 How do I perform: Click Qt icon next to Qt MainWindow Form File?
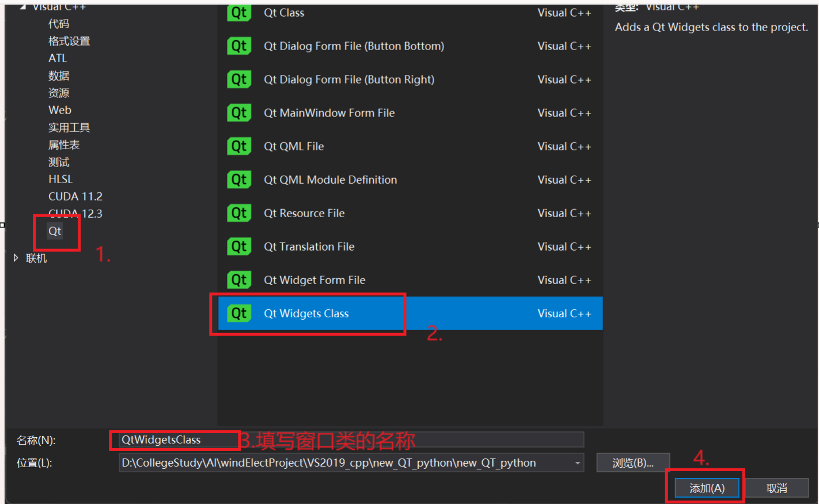pos(239,113)
